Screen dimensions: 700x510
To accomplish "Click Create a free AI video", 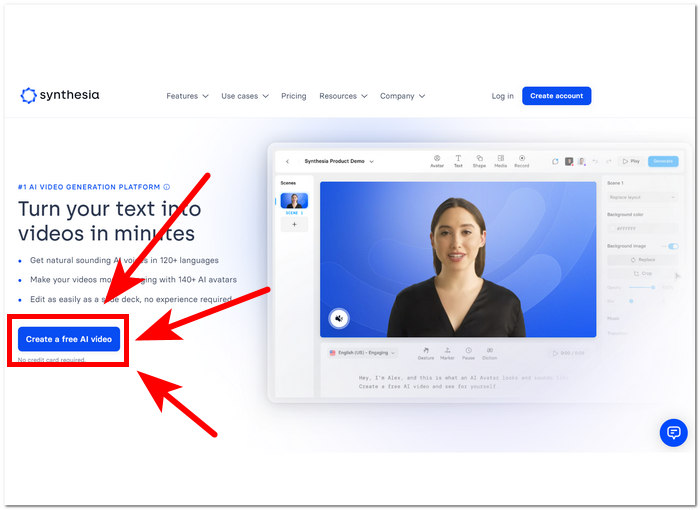I will coord(69,339).
